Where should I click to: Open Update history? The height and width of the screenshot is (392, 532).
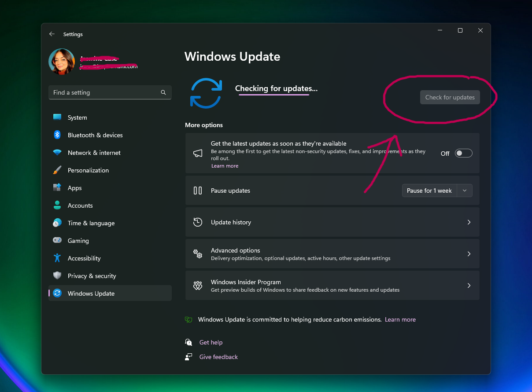tap(332, 222)
